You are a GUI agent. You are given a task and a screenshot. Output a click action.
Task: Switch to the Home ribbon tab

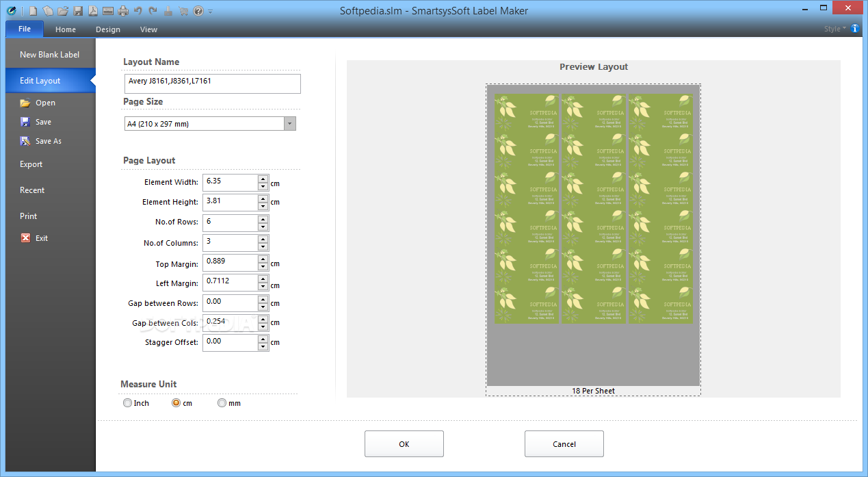coord(66,29)
